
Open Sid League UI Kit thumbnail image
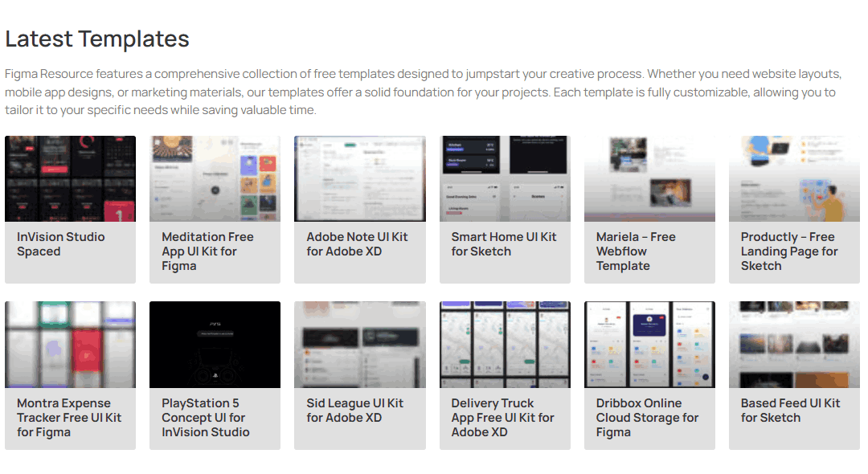[360, 345]
